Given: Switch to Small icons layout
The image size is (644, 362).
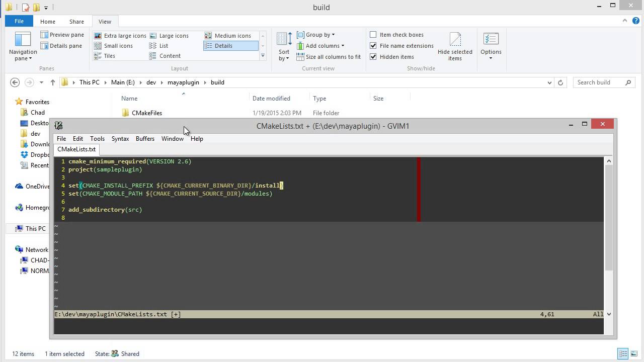Looking at the screenshot, I should [x=113, y=46].
